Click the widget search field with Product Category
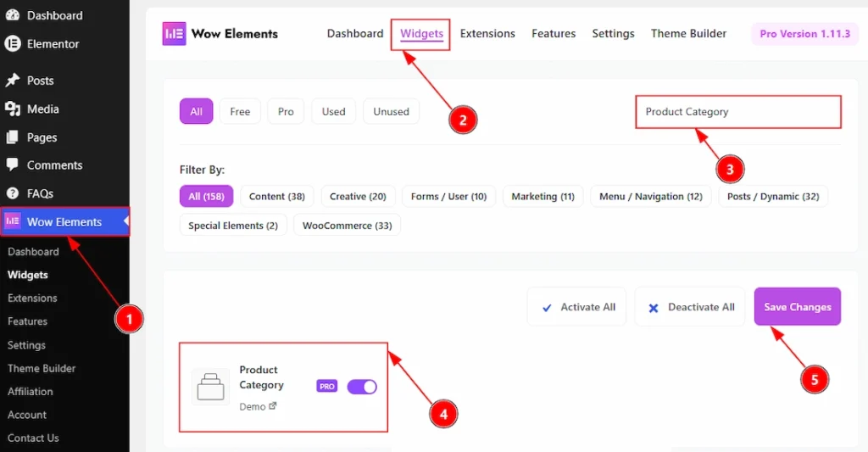This screenshot has height=452, width=868. (738, 112)
